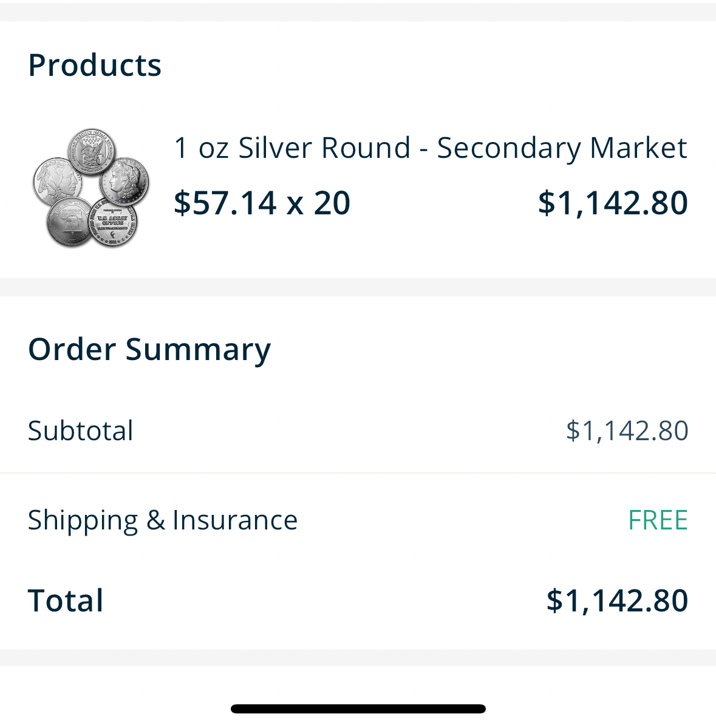The image size is (716, 728).
Task: Tap the quantity 20 in the price line
Action: point(332,203)
